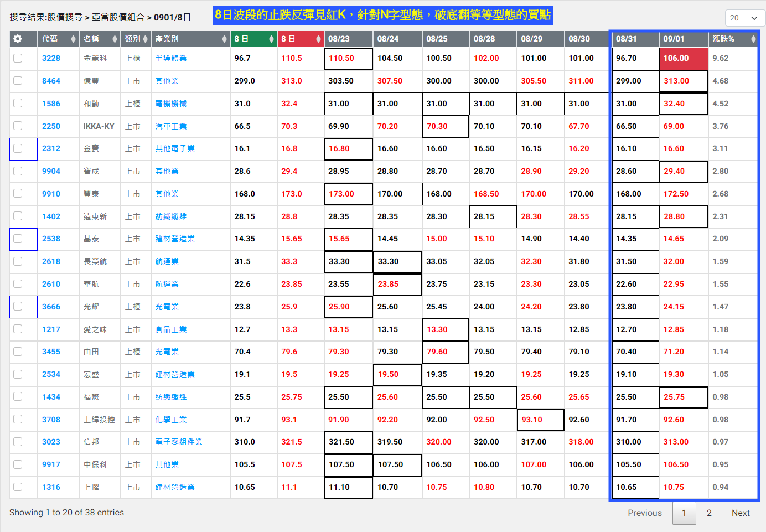Tick the checkbox for row 1586
Image resolution: width=766 pixels, height=532 pixels.
(x=18, y=104)
